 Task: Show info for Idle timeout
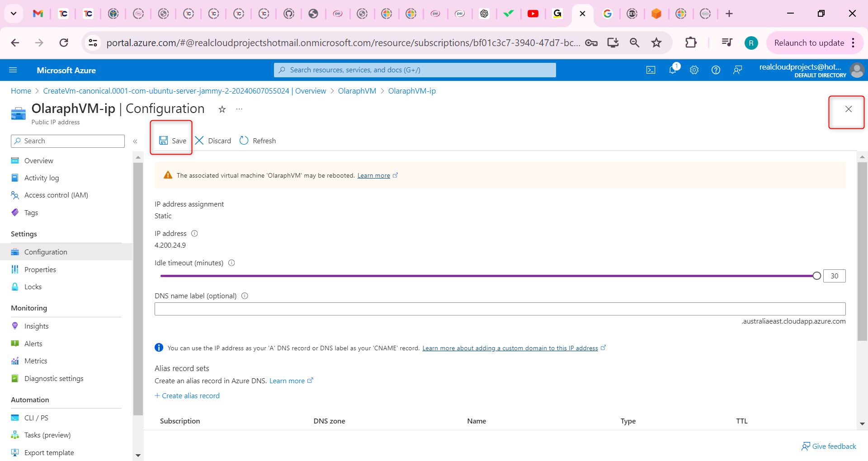(x=231, y=263)
